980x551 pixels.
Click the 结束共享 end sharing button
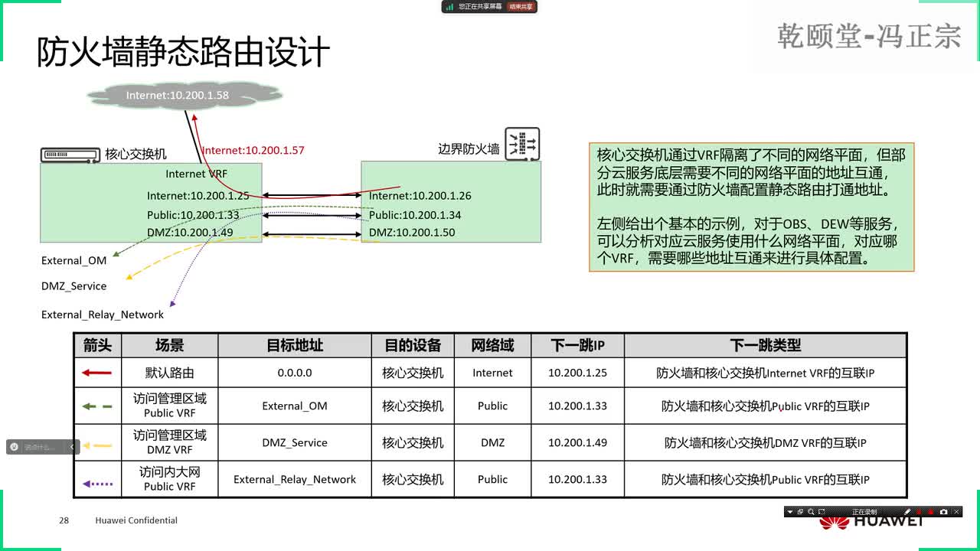[523, 6]
